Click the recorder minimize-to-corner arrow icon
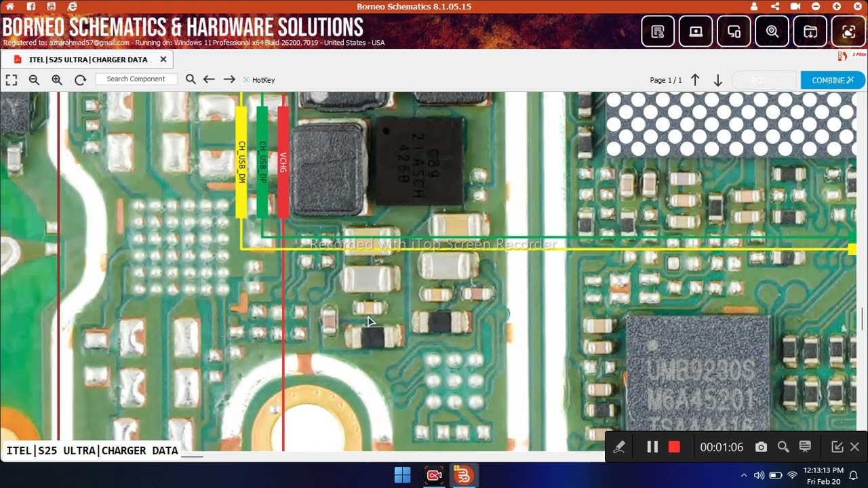 (837, 447)
